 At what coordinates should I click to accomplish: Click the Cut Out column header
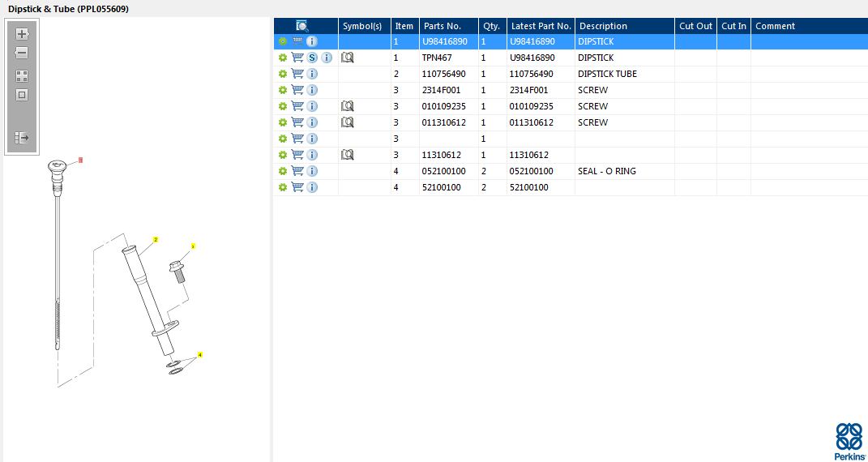(x=696, y=26)
